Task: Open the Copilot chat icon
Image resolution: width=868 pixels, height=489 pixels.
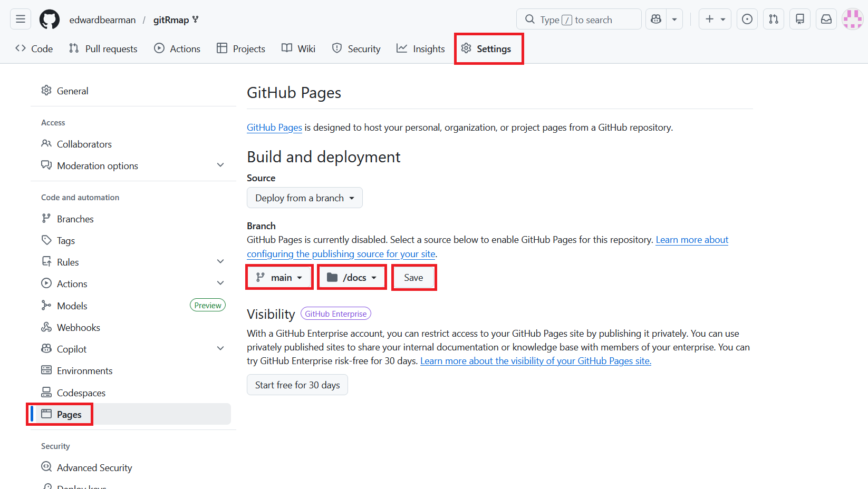Action: point(656,19)
